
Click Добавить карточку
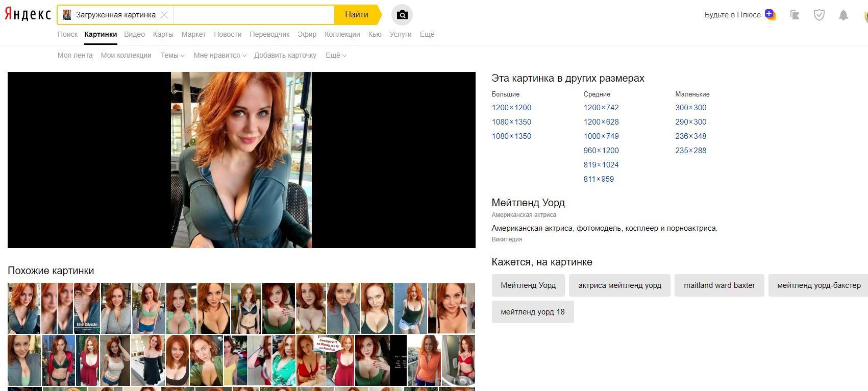click(x=285, y=55)
